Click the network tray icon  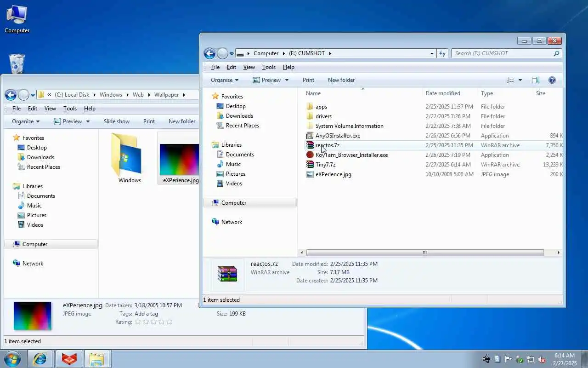pyautogui.click(x=531, y=359)
